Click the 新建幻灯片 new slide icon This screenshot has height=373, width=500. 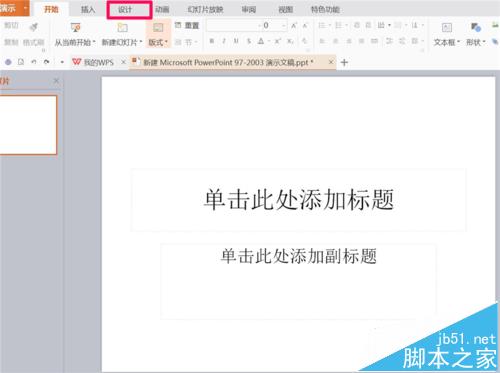tap(122, 27)
